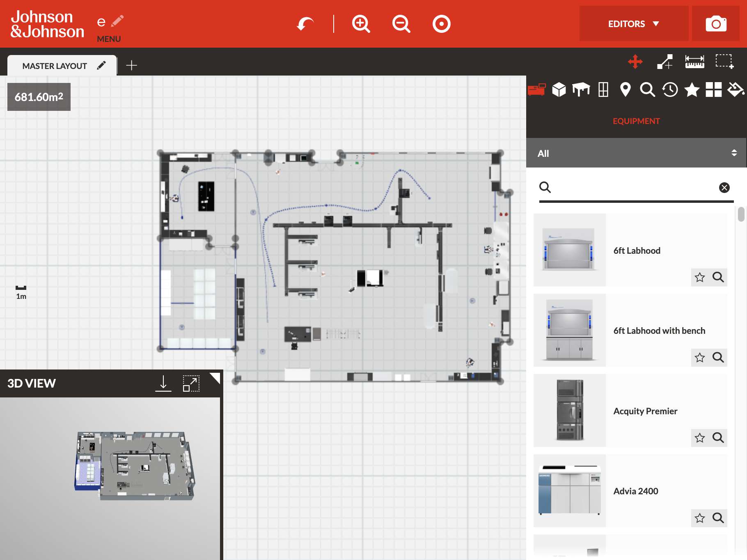747x560 pixels.
Task: Click the 6ft Labhood name text
Action: point(637,250)
